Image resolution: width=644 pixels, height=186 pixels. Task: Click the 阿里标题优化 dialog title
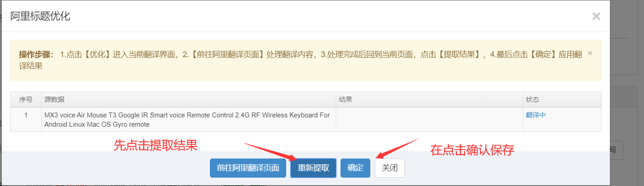tap(40, 16)
